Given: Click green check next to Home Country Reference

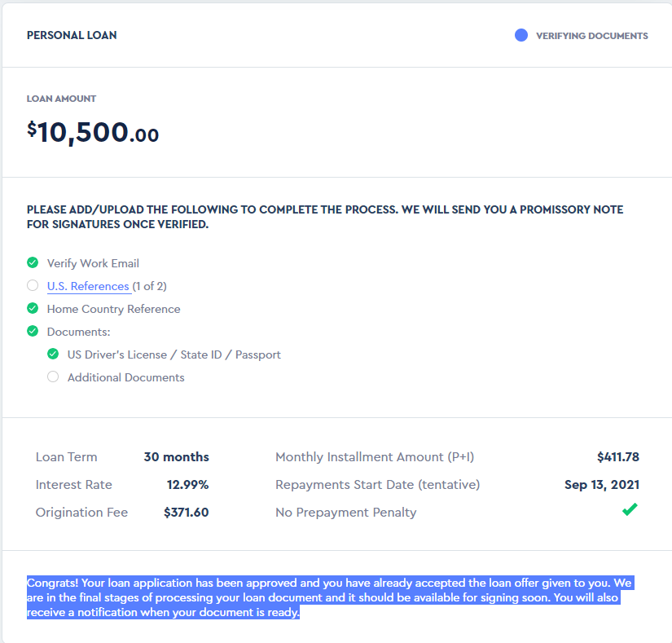Looking at the screenshot, I should tap(33, 308).
